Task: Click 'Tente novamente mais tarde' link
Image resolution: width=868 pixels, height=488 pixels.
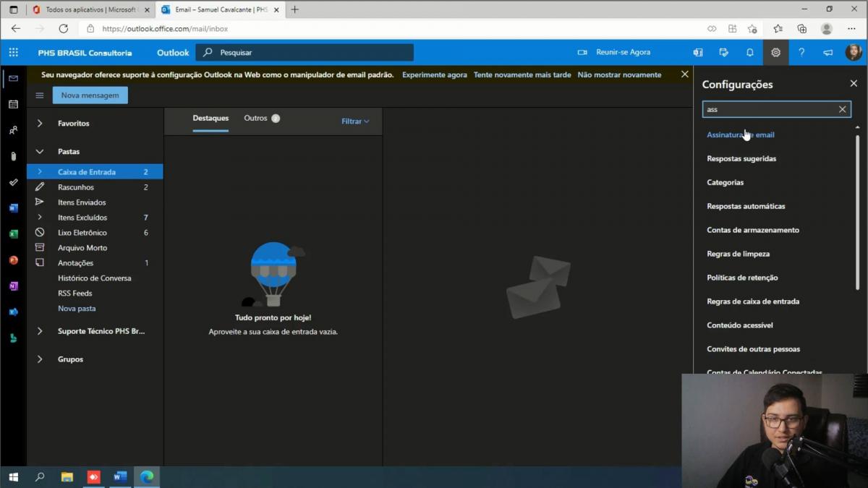Action: click(522, 74)
